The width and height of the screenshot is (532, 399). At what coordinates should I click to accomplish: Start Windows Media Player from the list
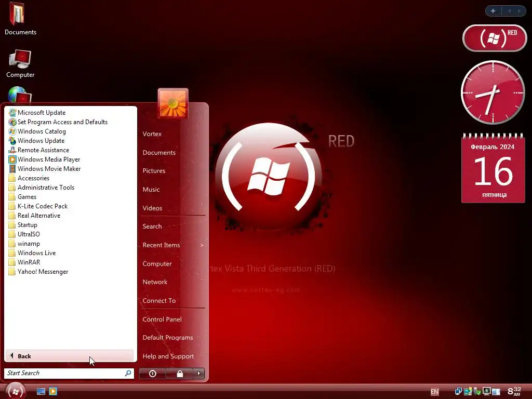pyautogui.click(x=44, y=159)
